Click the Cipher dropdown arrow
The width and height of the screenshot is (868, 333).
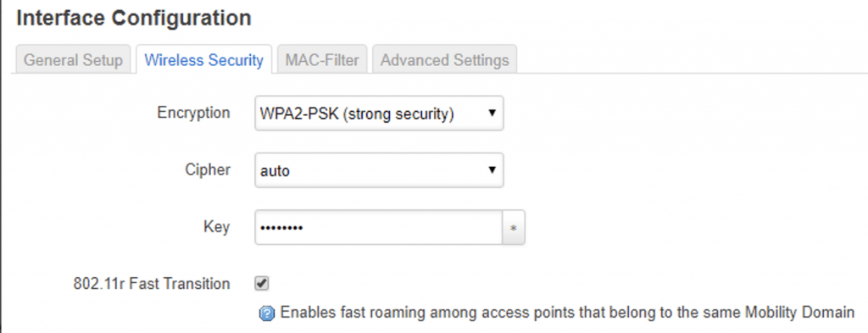(492, 169)
